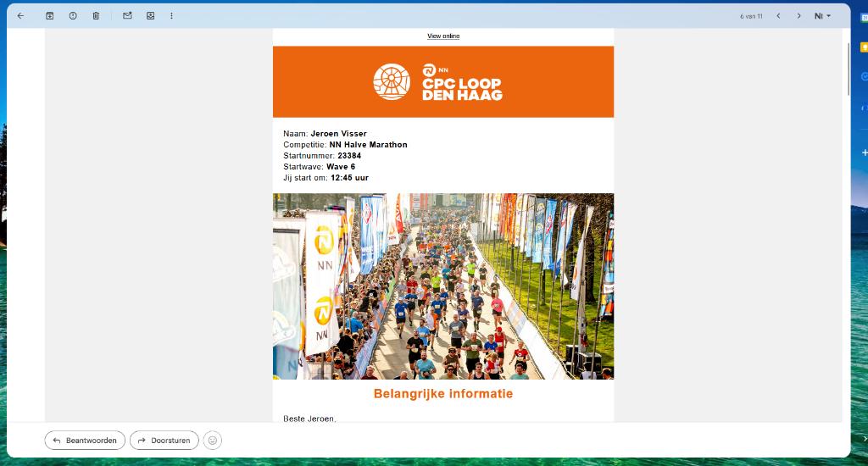Select the name 'Jeroen Visser'
The image size is (868, 466).
point(339,133)
